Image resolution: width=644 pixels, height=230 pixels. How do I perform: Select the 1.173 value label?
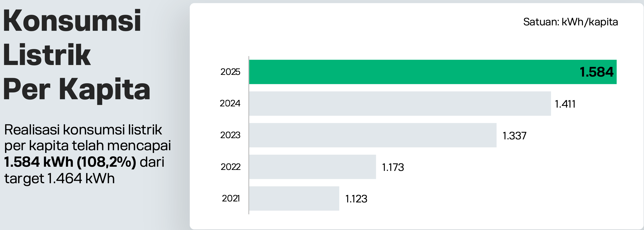(393, 167)
